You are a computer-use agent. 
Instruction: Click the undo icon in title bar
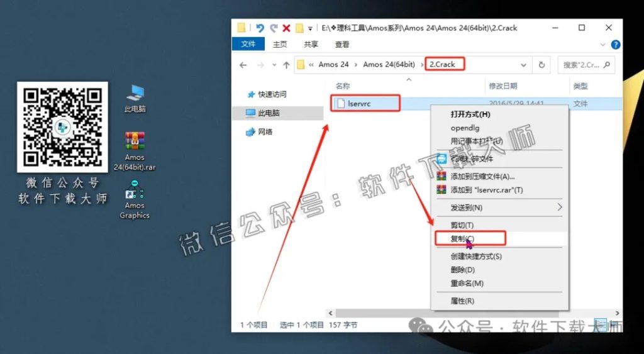260,28
